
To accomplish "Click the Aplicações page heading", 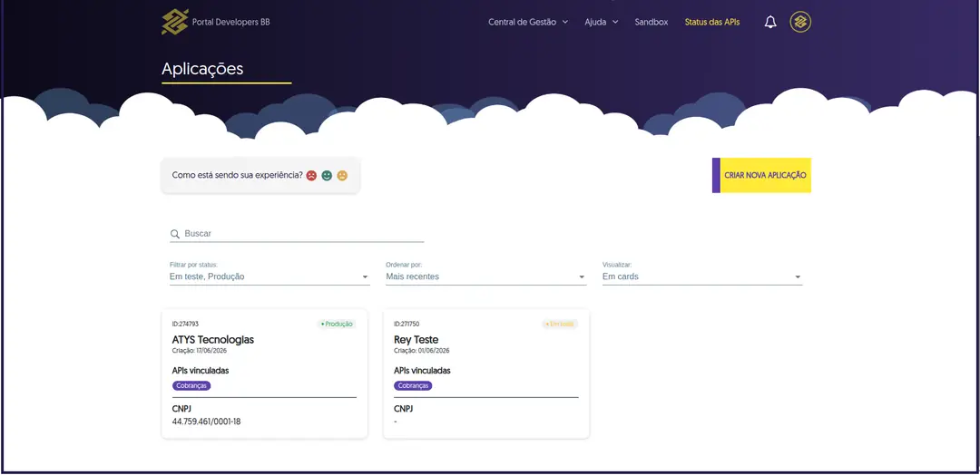I will click(202, 69).
